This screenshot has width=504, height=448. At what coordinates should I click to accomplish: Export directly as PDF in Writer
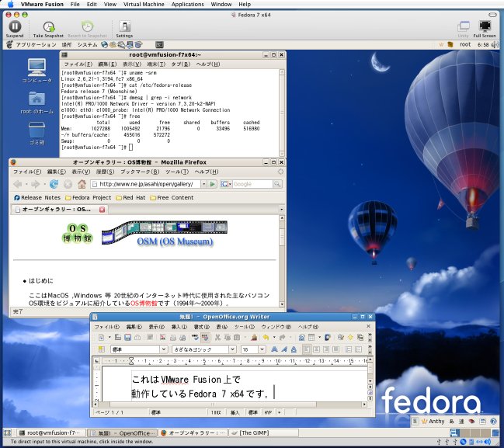pos(162,337)
